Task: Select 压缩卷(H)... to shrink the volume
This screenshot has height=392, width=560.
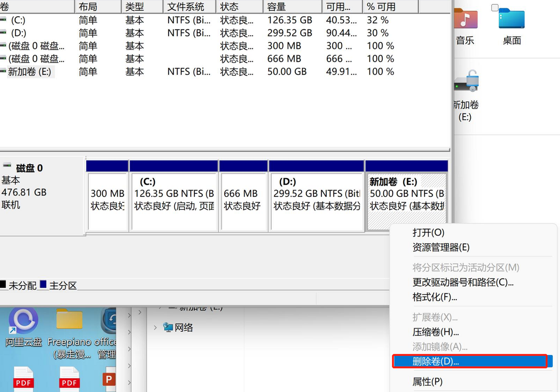Action: pos(436,332)
